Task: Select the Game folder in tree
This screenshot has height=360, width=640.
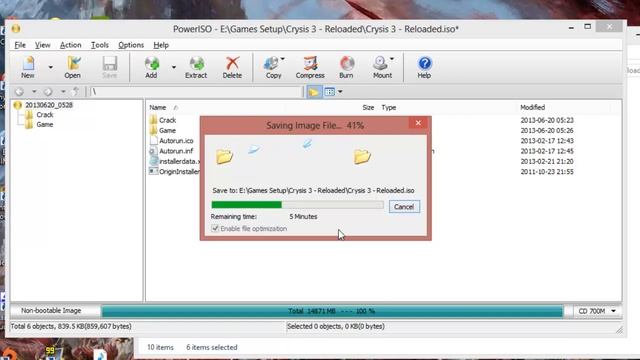Action: [x=44, y=124]
